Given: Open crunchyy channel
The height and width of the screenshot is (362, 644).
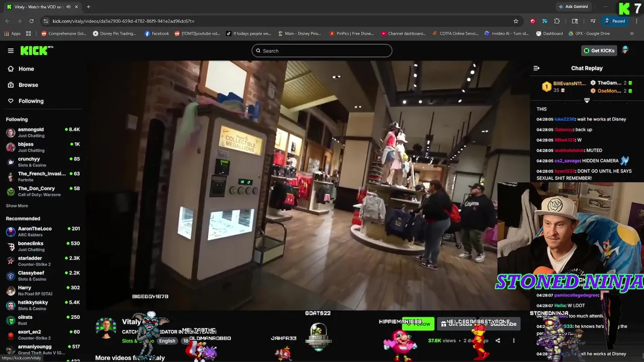Looking at the screenshot, I should [x=43, y=162].
